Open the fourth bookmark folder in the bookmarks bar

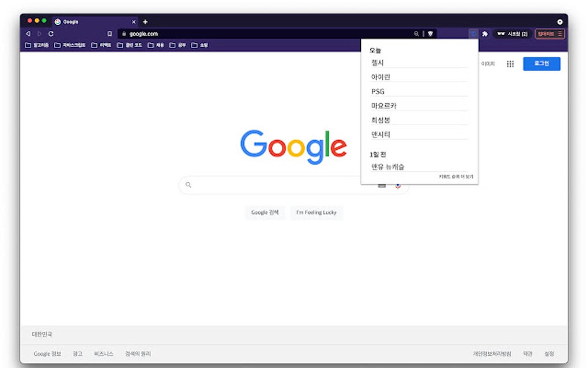pos(130,45)
